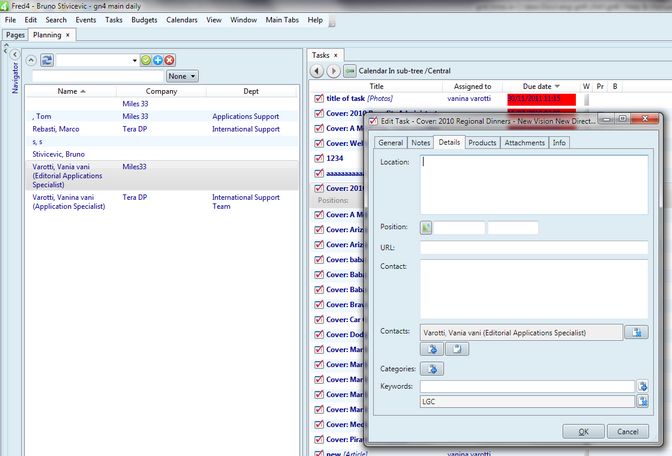Image resolution: width=672 pixels, height=456 pixels.
Task: Click the green calendar sub-tree icon
Action: coord(350,71)
